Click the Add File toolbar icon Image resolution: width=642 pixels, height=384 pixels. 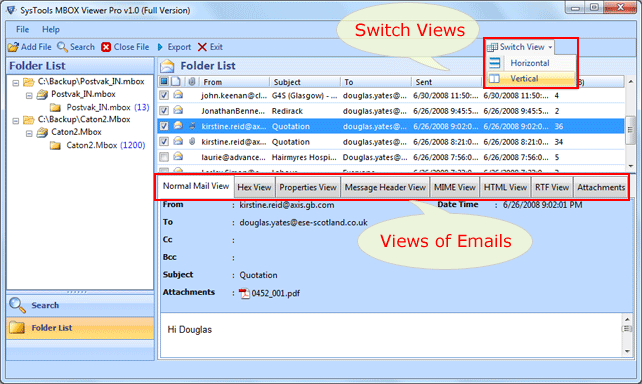tap(13, 47)
